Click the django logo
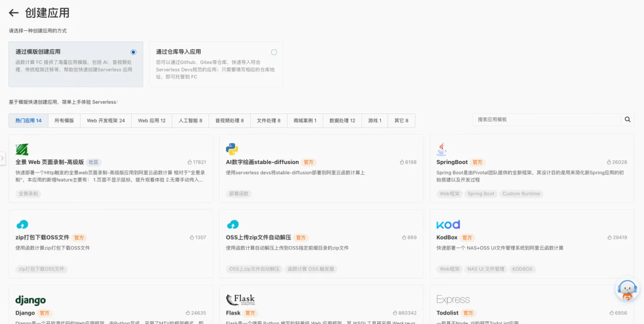Viewport: 644px width, 324px height. pyautogui.click(x=30, y=300)
